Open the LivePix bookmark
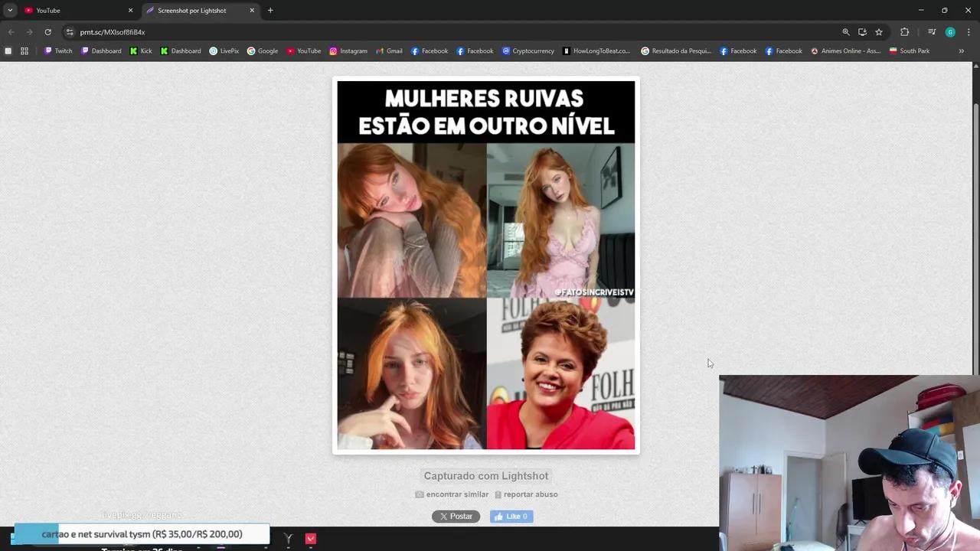Viewport: 980px width, 551px height. click(x=224, y=51)
